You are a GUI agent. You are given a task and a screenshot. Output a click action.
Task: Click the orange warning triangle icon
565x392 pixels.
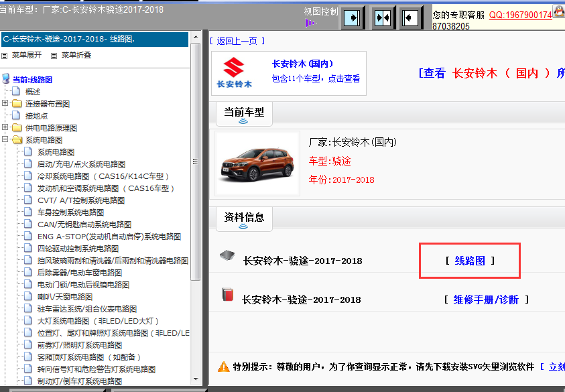pyautogui.click(x=223, y=367)
